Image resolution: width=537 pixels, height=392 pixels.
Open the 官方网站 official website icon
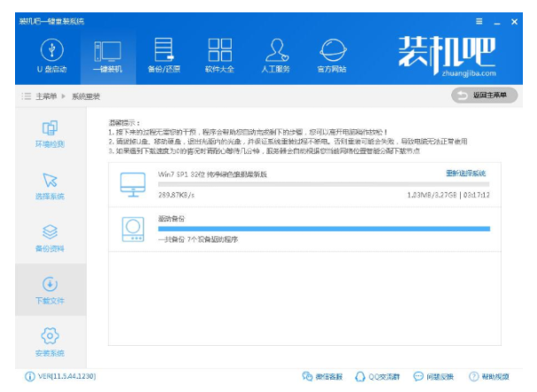[x=333, y=55]
